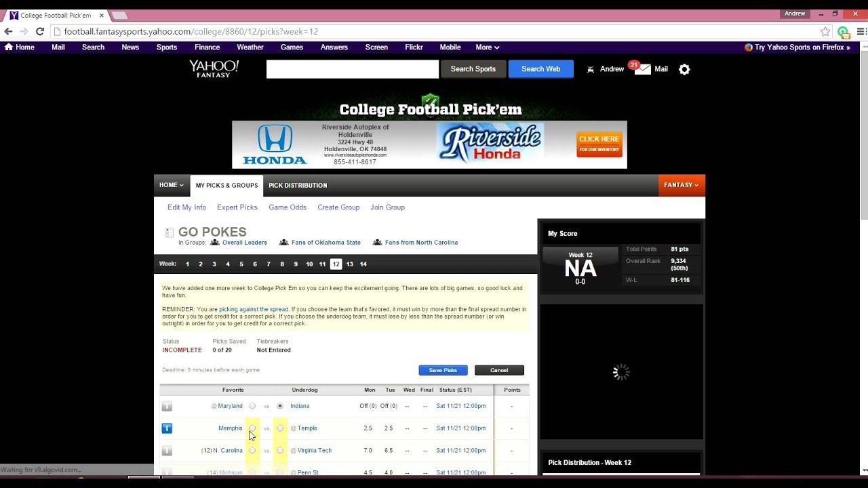Image resolution: width=868 pixels, height=488 pixels.
Task: Open Try Yahoo Sports on Firefox link
Action: 802,47
